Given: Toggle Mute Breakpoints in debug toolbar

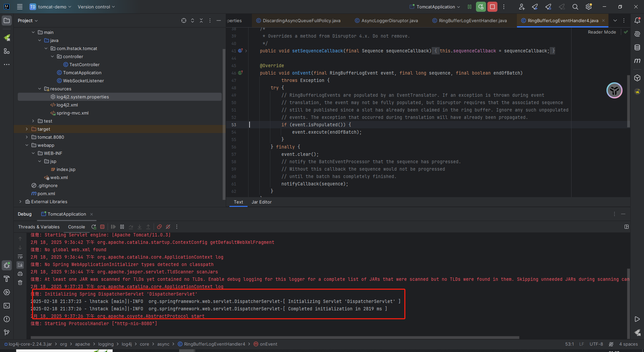Looking at the screenshot, I should tap(168, 227).
